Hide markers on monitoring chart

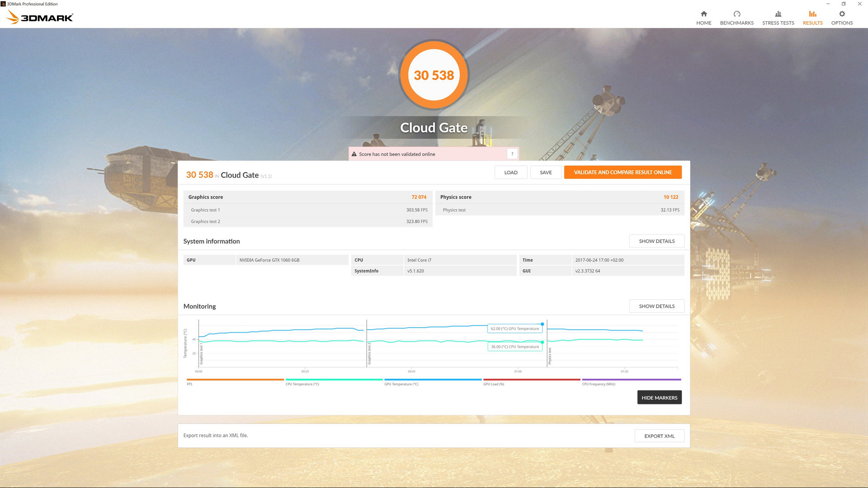coord(659,398)
